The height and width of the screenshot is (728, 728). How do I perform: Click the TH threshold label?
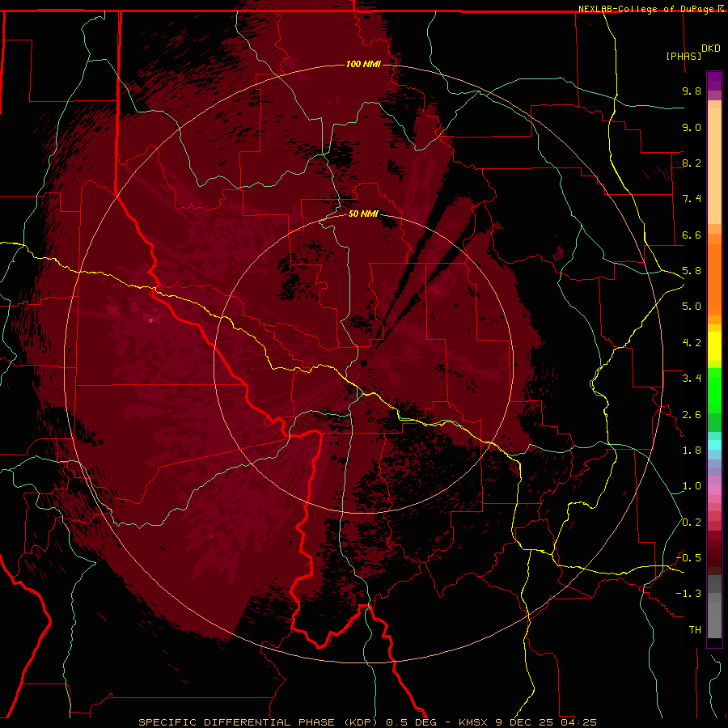click(x=695, y=630)
